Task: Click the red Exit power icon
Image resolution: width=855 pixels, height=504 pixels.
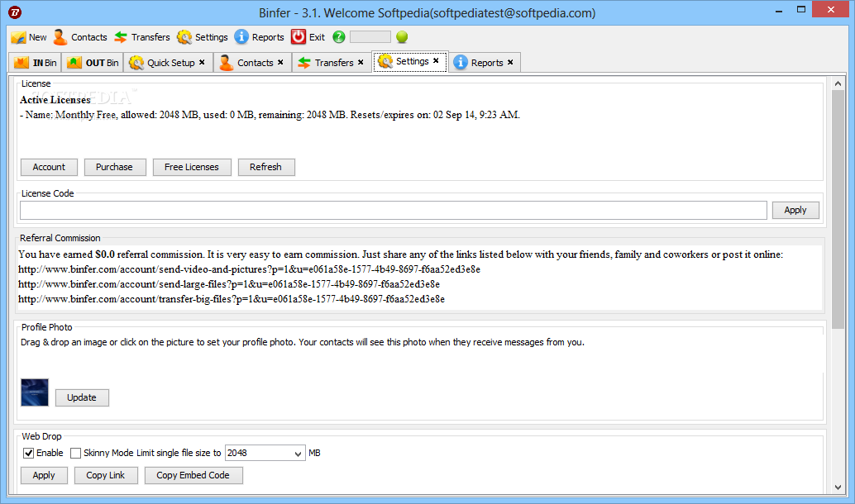Action: 299,37
